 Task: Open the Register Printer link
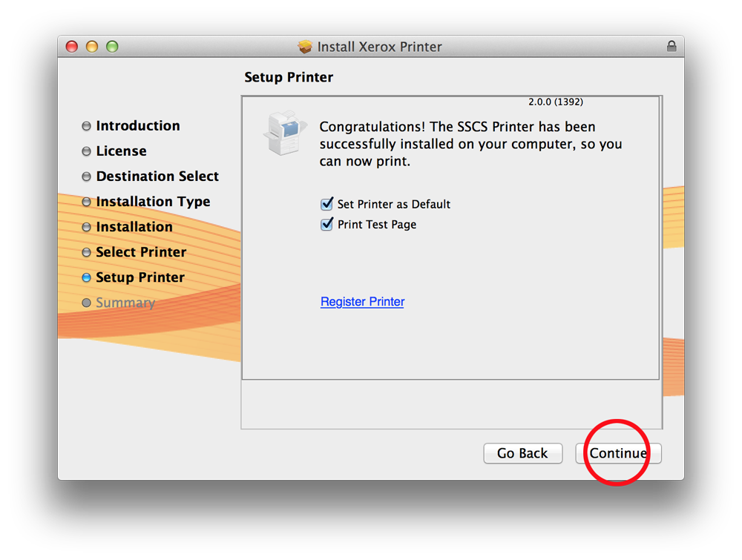click(362, 302)
